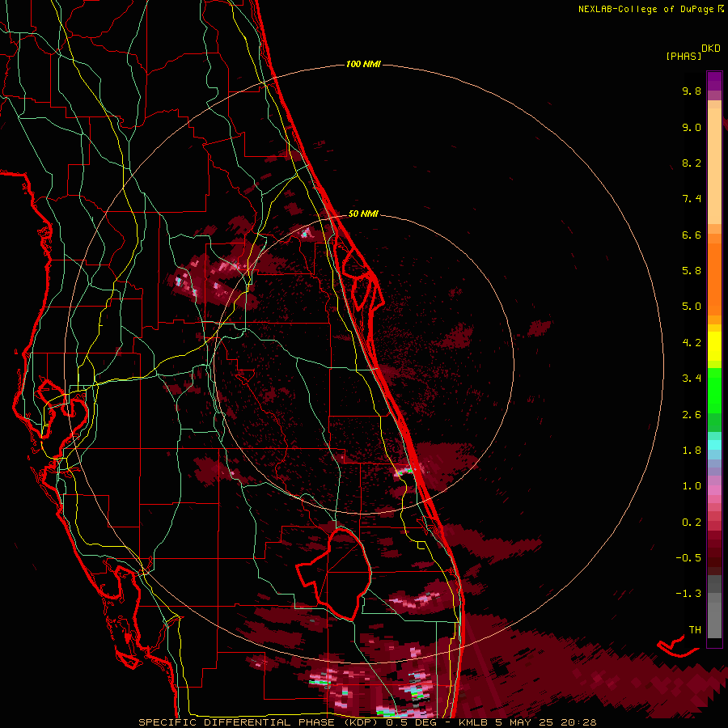
Task: Click the 4.2 legend value
Action: click(x=692, y=343)
